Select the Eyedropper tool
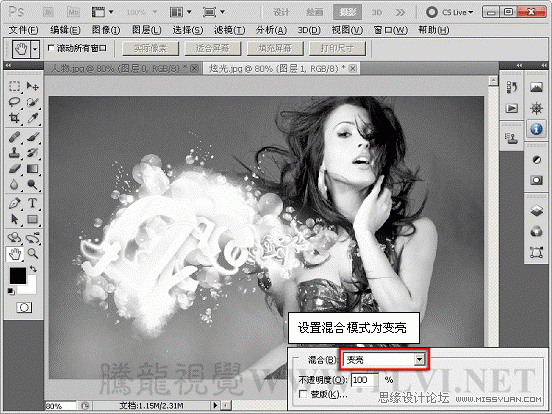Viewport: 552px width, 414px height. tap(32, 118)
